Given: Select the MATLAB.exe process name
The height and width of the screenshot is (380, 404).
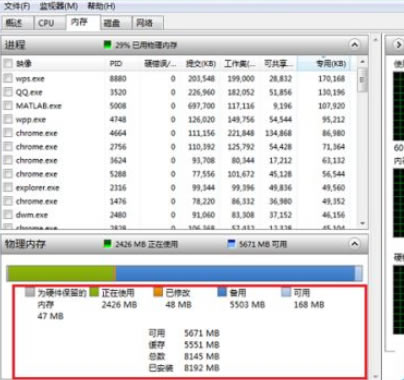Looking at the screenshot, I should tap(39, 106).
